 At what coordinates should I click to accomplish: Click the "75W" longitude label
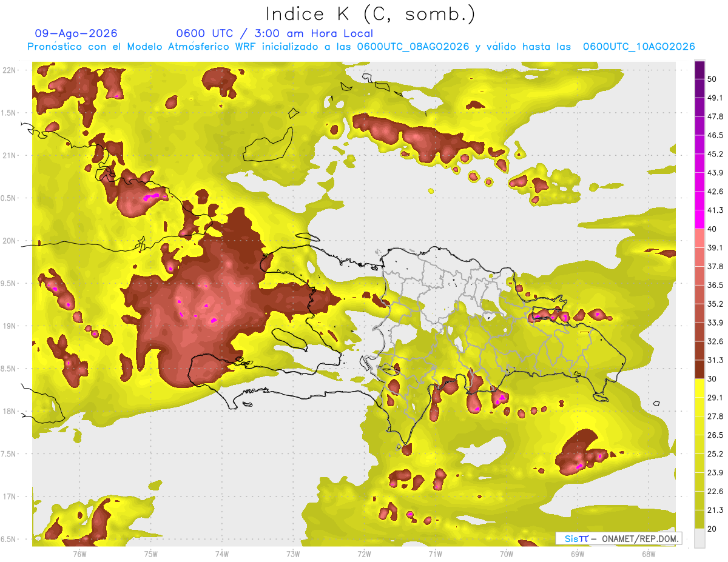pyautogui.click(x=150, y=554)
